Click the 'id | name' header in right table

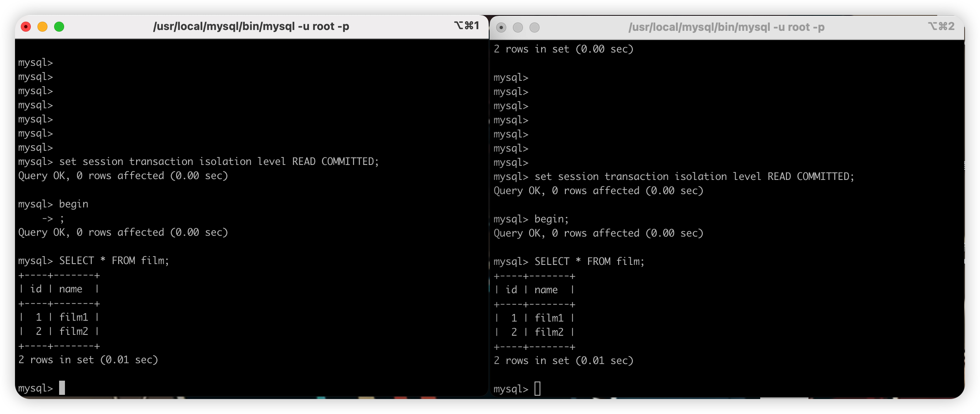click(534, 290)
